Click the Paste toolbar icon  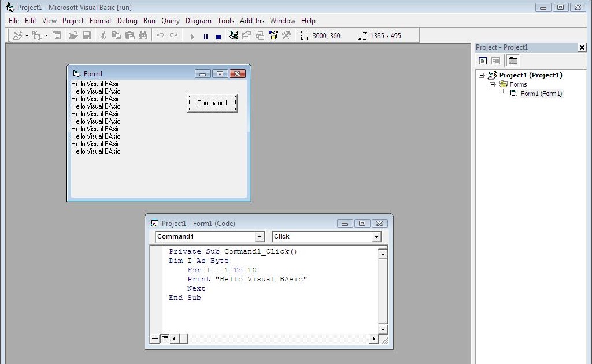click(x=129, y=35)
